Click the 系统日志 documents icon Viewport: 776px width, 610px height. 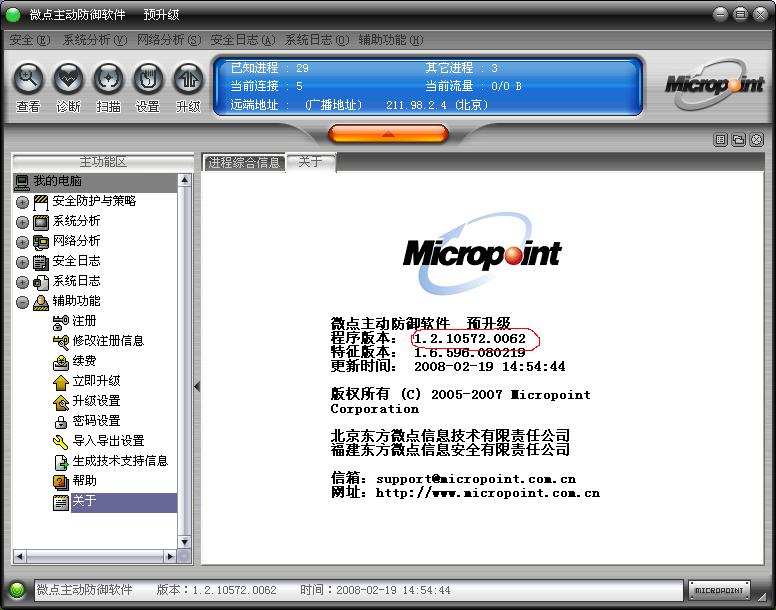(41, 282)
